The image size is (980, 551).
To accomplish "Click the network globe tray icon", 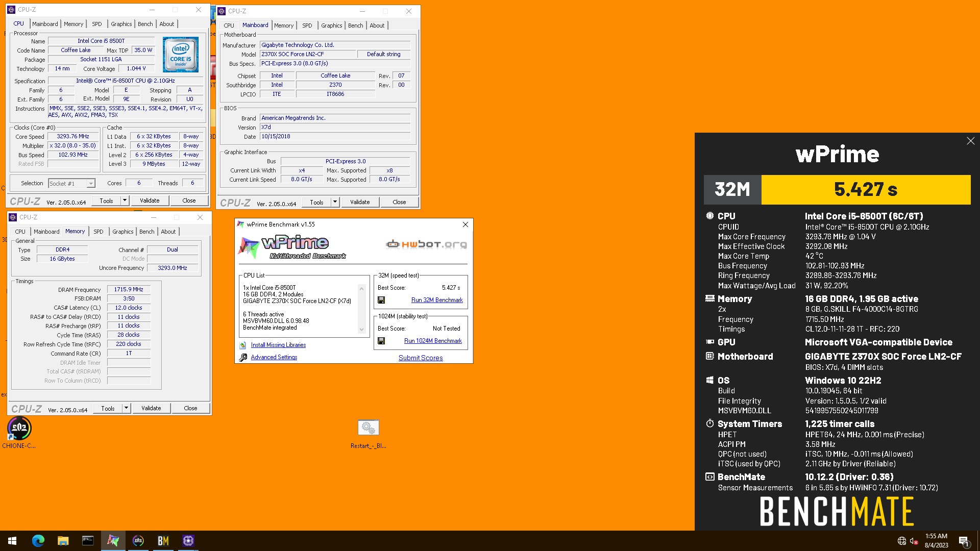I will click(x=902, y=541).
